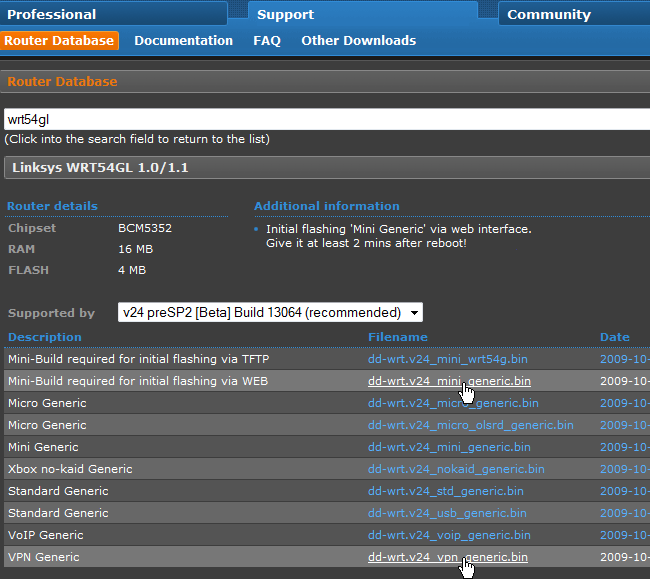Select Router Database submenu item
Screen dimensions: 650x579
(59, 41)
